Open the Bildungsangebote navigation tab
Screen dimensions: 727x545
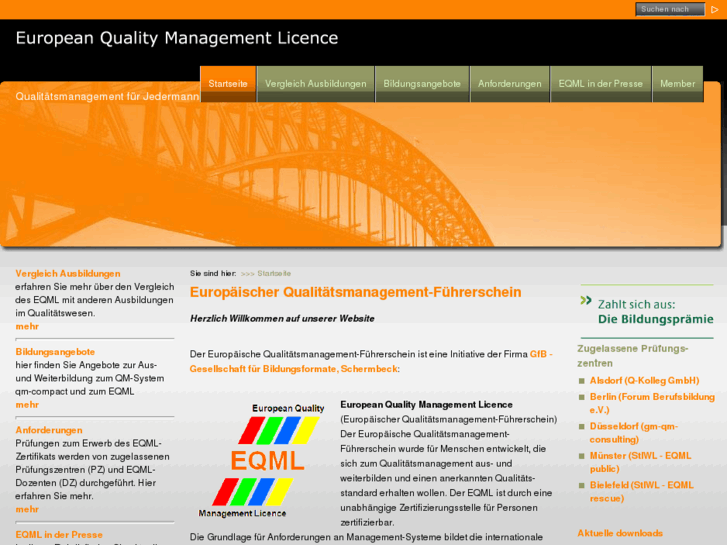coord(422,84)
